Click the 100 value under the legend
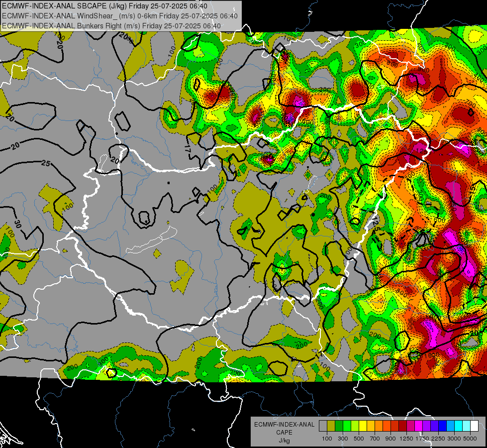 tap(327, 439)
